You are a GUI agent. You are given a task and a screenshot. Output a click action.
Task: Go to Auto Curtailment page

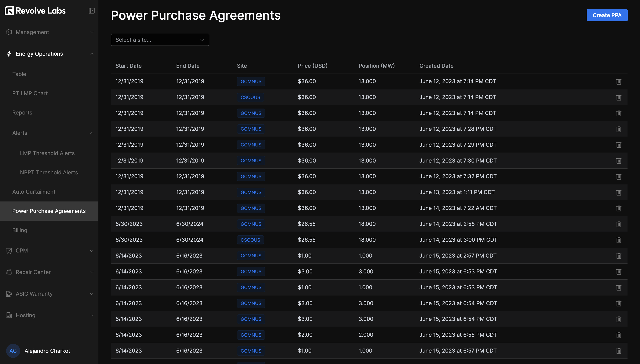coord(34,192)
